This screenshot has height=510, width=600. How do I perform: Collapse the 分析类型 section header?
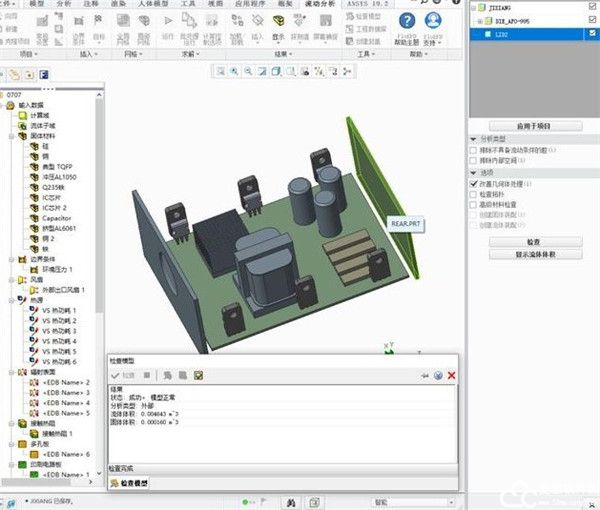pyautogui.click(x=472, y=140)
